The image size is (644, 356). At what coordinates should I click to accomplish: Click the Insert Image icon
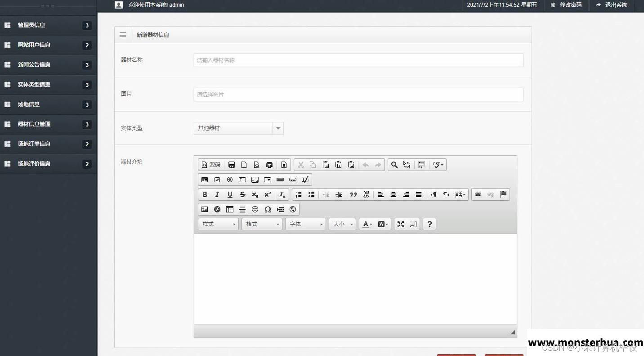[x=205, y=209]
